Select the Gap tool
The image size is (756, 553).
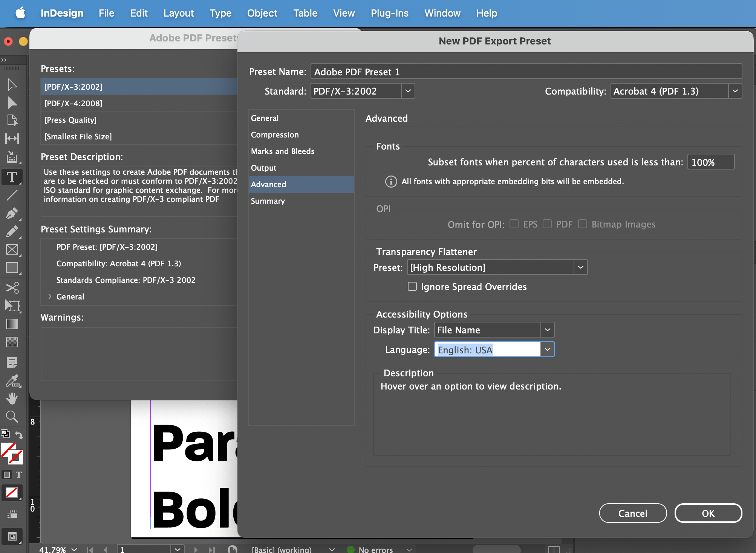(x=12, y=138)
